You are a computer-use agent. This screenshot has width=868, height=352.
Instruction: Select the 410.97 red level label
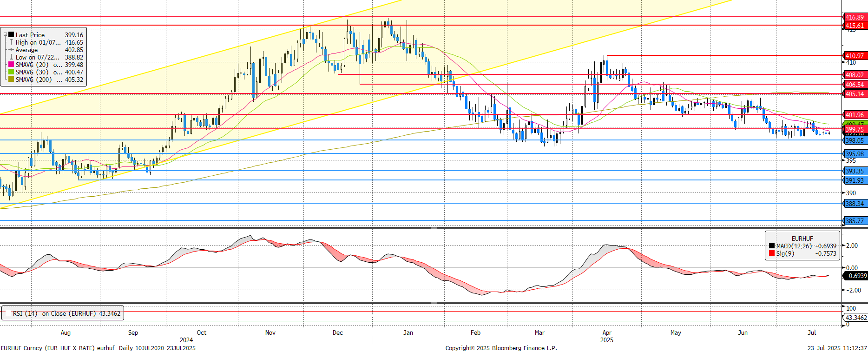point(855,56)
